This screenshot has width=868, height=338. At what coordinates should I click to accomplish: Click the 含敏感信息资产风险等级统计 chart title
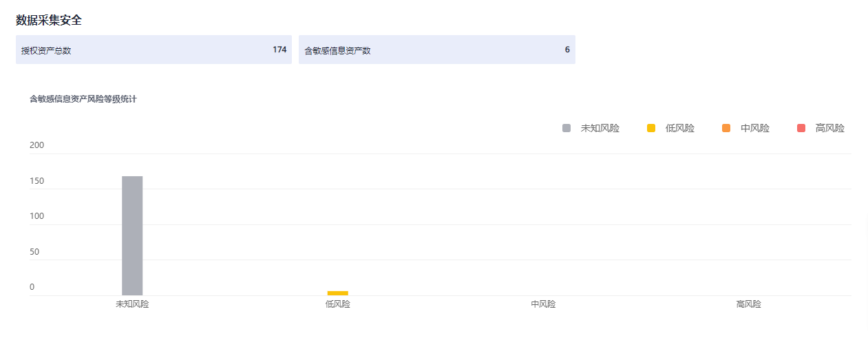83,99
